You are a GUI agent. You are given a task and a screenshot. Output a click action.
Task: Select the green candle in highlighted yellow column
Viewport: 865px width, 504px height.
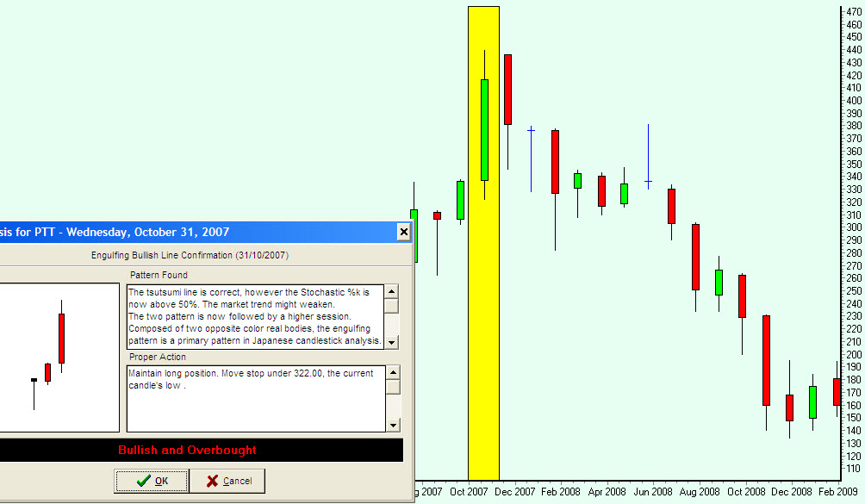[484, 130]
